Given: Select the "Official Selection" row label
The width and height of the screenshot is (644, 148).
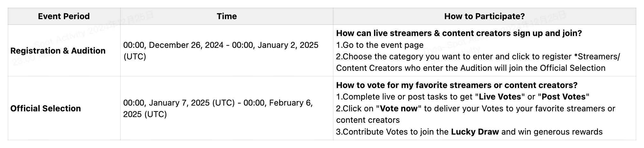Looking at the screenshot, I should point(45,108).
